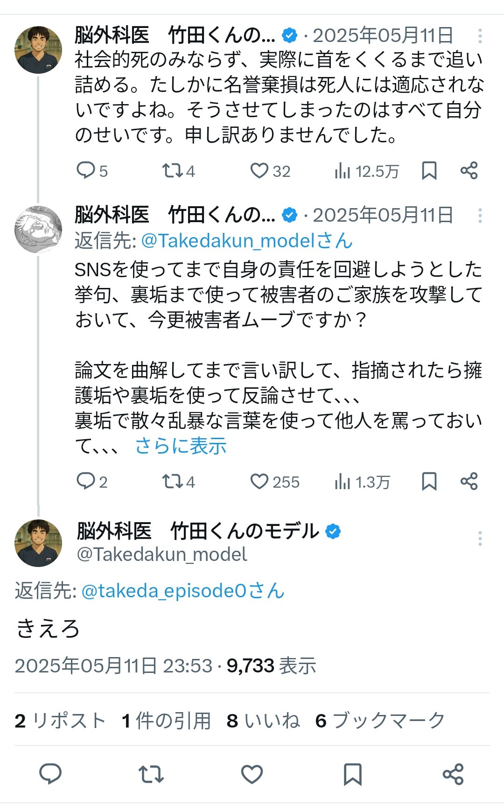Like the first tweet with 32 likes
The width and height of the screenshot is (504, 812).
click(259, 170)
